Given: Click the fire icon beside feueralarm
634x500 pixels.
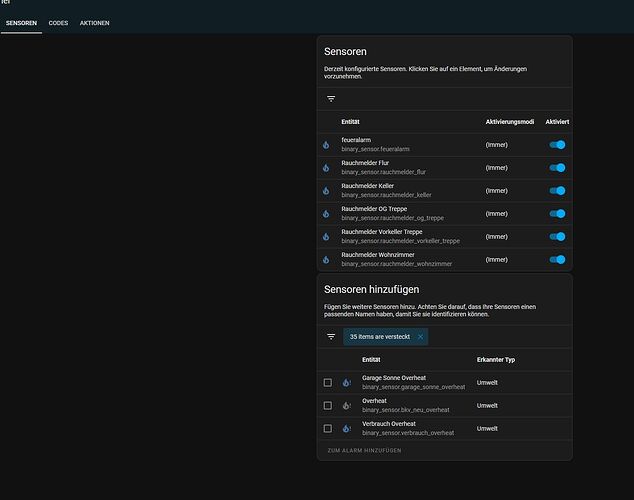Looking at the screenshot, I should point(326,145).
